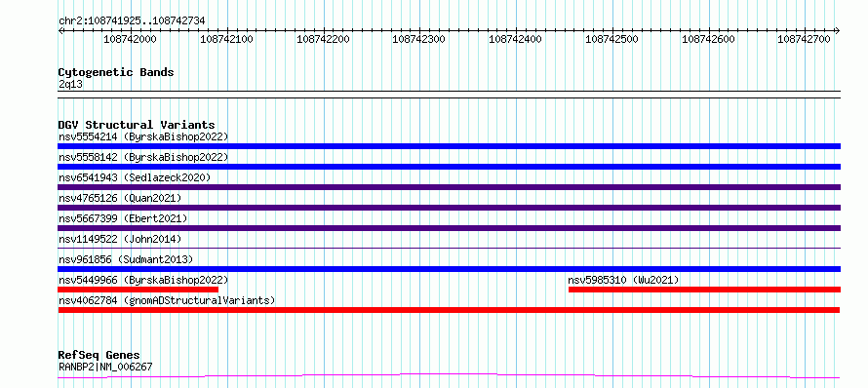
Task: Click the Cytogenetic Bands track heading
Action: coord(116,72)
